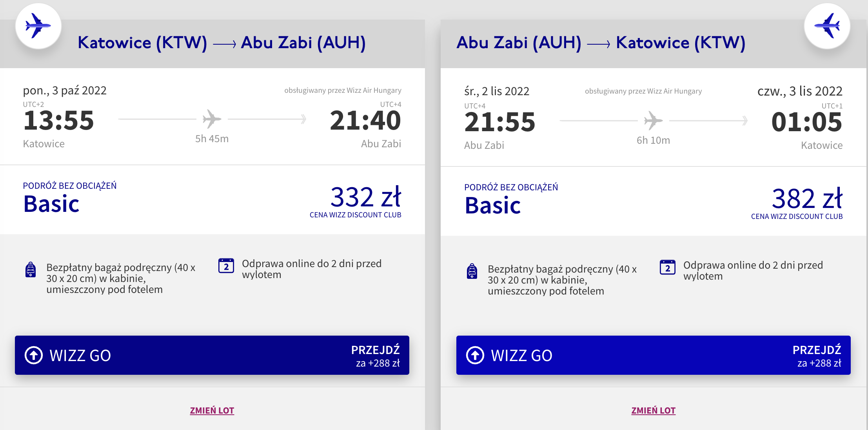This screenshot has height=430, width=868.
Task: Click the Abu Zabi (AUH) to Katowice (KTW) header
Action: tap(601, 43)
